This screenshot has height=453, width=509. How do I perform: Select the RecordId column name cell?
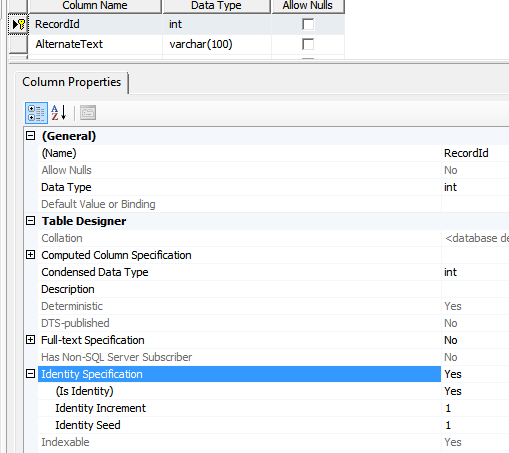pyautogui.click(x=95, y=24)
